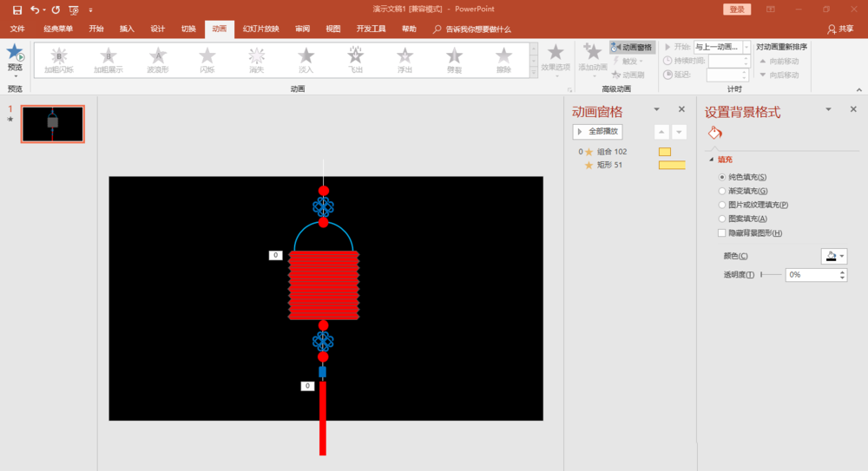Click the Save icon in quick access toolbar

tap(17, 10)
